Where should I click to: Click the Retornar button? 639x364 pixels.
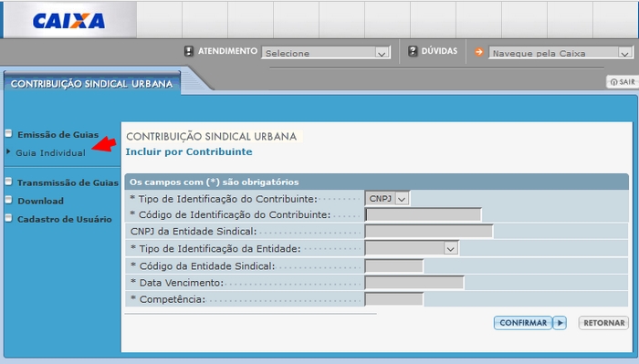click(603, 323)
